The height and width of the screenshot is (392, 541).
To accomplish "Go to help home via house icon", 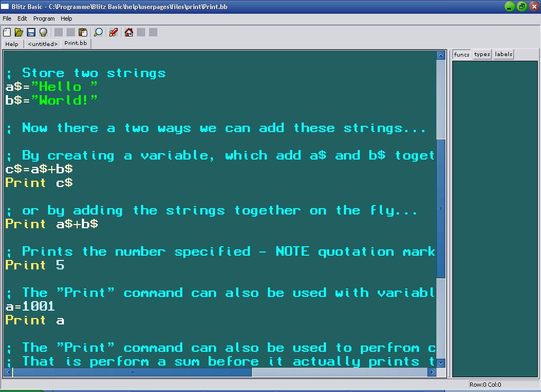I will click(x=128, y=32).
